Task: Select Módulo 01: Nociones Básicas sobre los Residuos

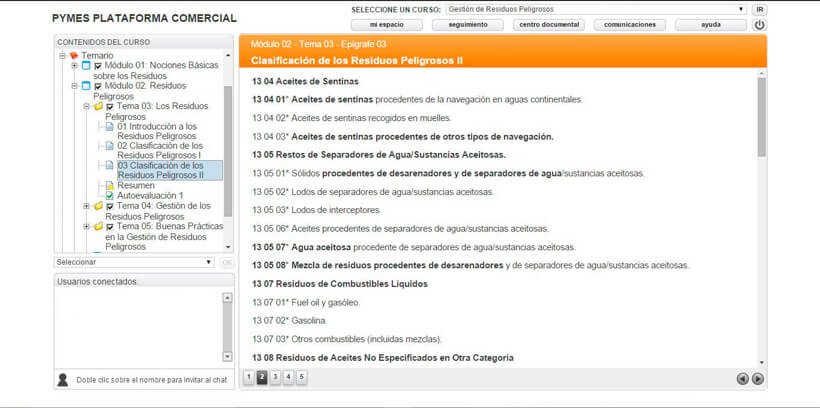Action: 156,71
